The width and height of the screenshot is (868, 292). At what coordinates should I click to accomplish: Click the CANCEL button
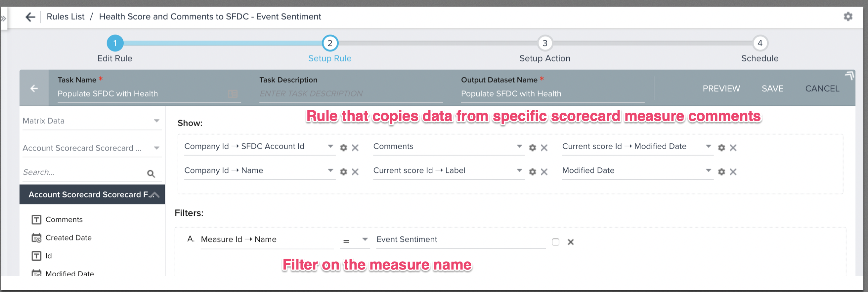(x=822, y=89)
